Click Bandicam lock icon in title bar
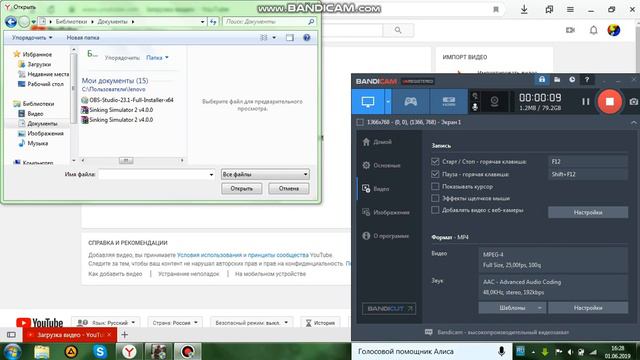Image resolution: width=640 pixels, height=360 pixels. (542, 80)
